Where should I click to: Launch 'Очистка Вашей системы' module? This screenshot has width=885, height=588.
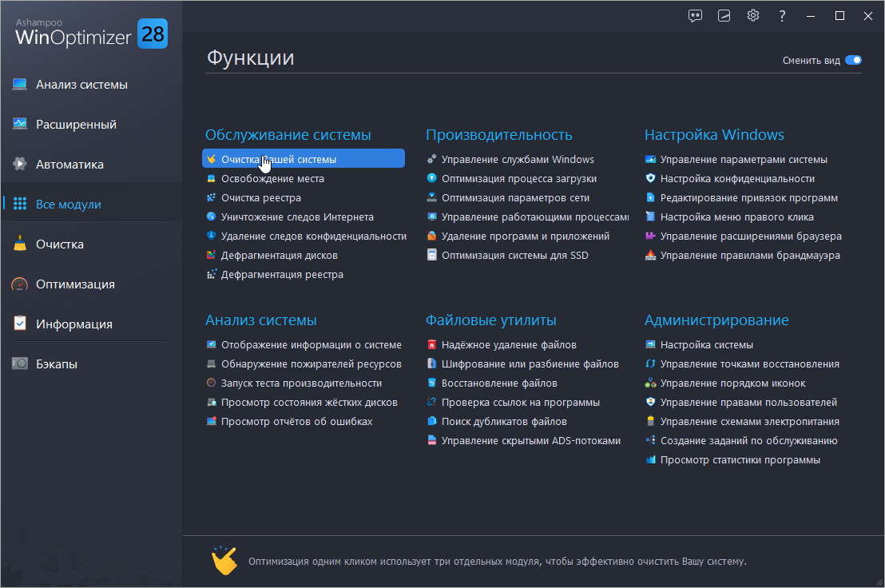303,158
